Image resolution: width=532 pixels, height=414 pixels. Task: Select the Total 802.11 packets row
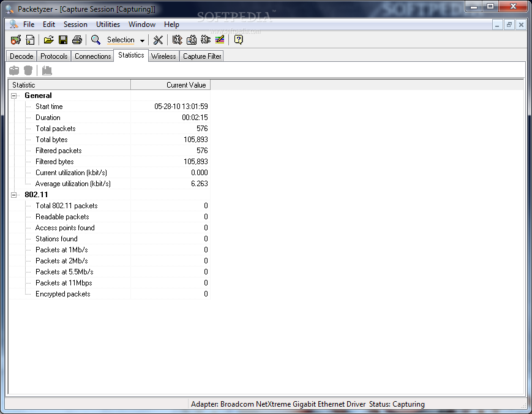(x=109, y=206)
